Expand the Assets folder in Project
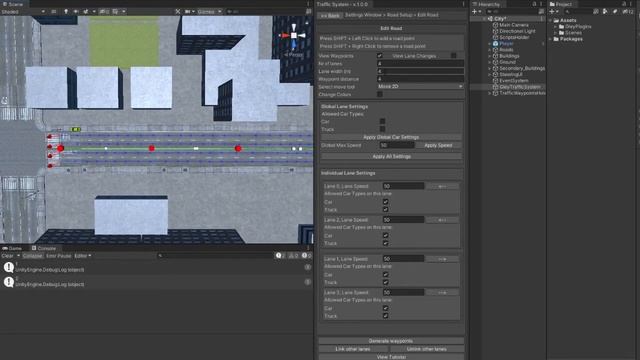 551,20
